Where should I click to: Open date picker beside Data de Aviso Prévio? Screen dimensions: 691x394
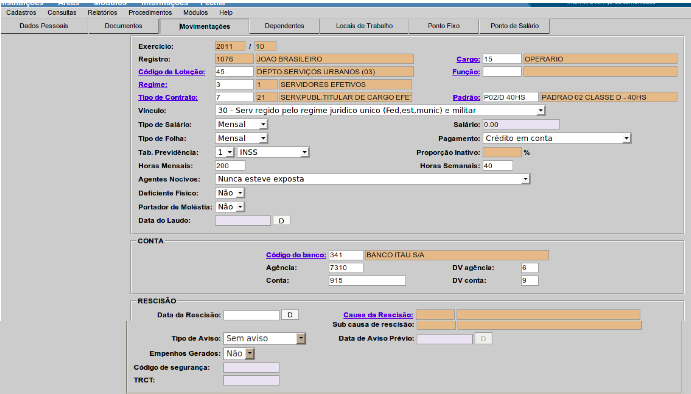click(483, 338)
